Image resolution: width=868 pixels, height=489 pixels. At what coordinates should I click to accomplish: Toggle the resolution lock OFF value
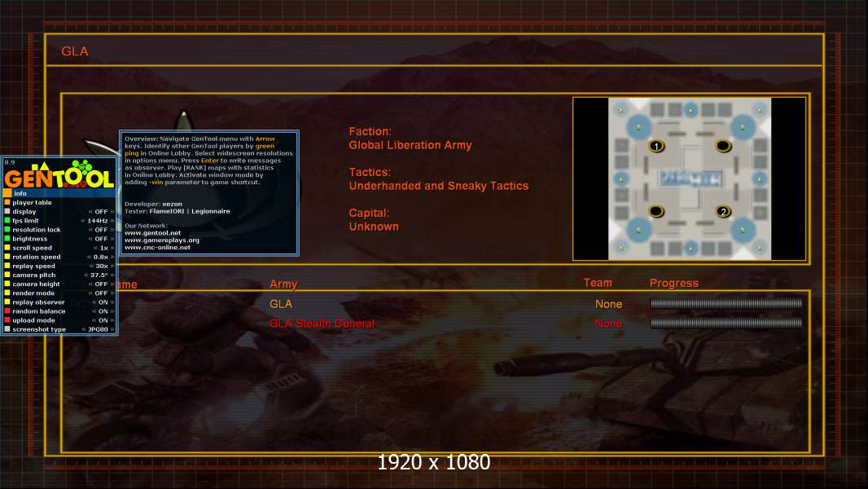point(101,229)
